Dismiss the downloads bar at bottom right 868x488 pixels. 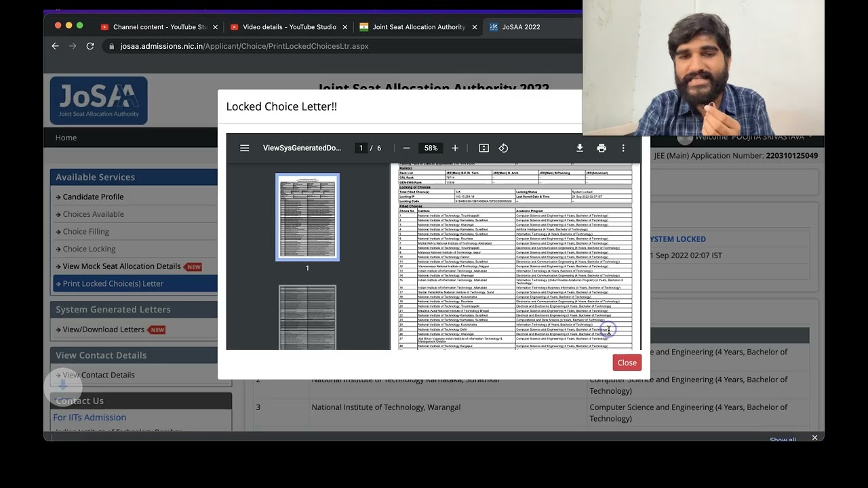pos(814,438)
